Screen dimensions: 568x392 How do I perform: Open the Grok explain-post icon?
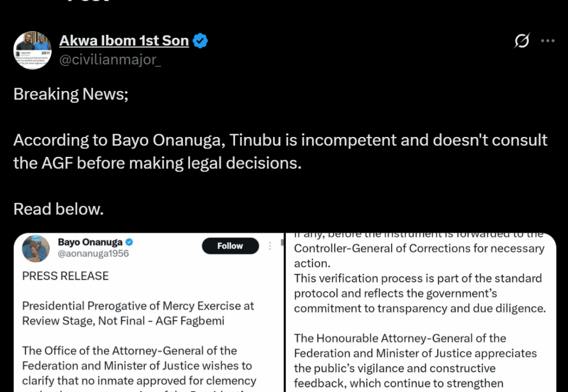522,41
